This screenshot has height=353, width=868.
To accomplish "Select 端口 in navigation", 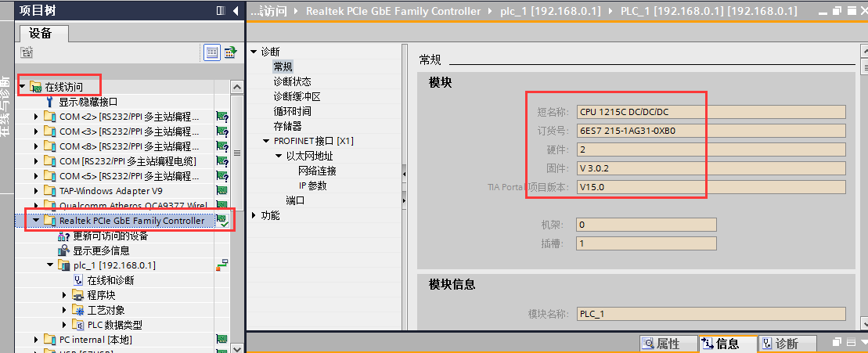I will tap(295, 201).
